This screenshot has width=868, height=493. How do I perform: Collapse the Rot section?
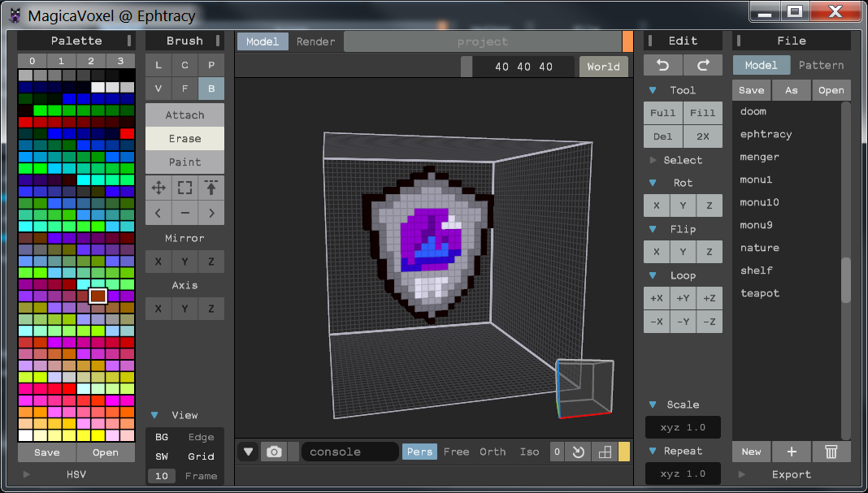[x=653, y=183]
